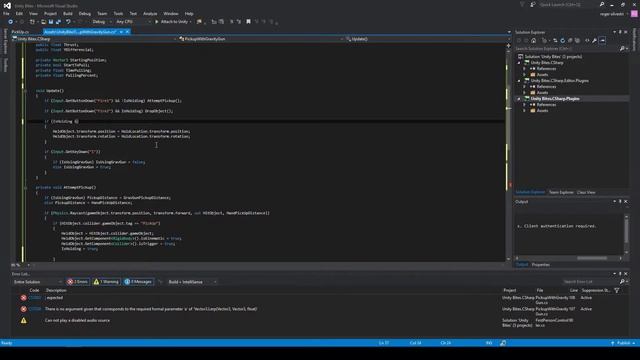Click the Project column header in Error List
Viewport: 640px width, 360px height.
pyautogui.click(x=509, y=290)
